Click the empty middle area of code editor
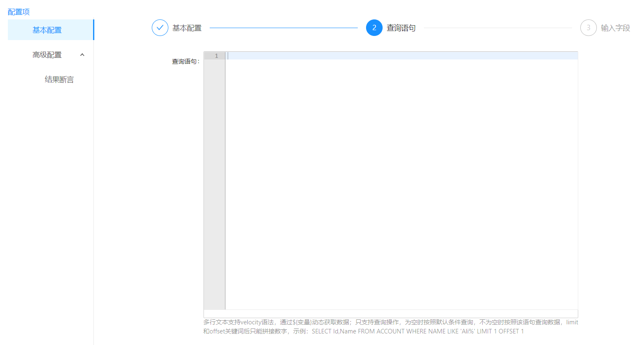 tap(401, 182)
